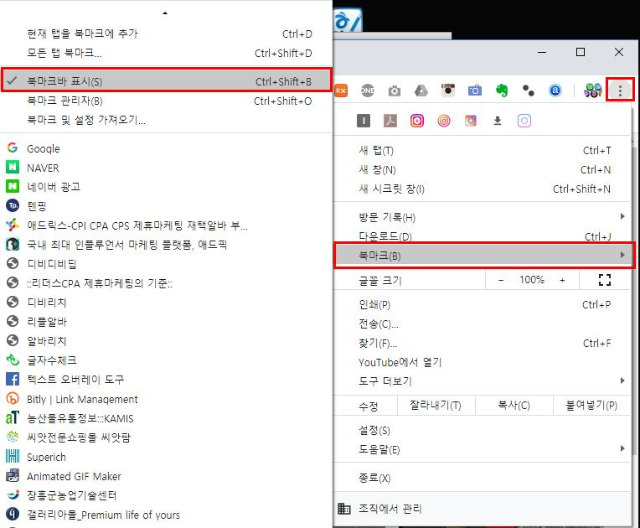Increase zoom with the plus button
This screenshot has height=528, width=640.
[x=562, y=280]
